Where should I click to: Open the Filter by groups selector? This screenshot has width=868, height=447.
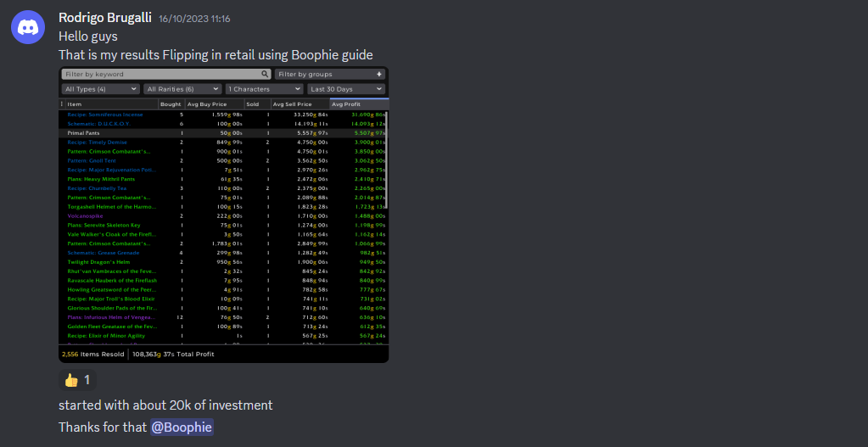point(330,74)
